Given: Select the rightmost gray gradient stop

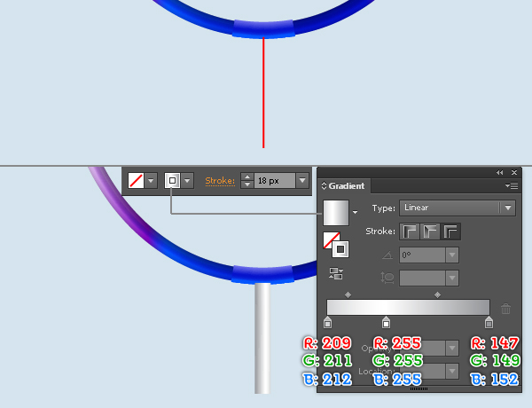Looking at the screenshot, I should tap(489, 322).
